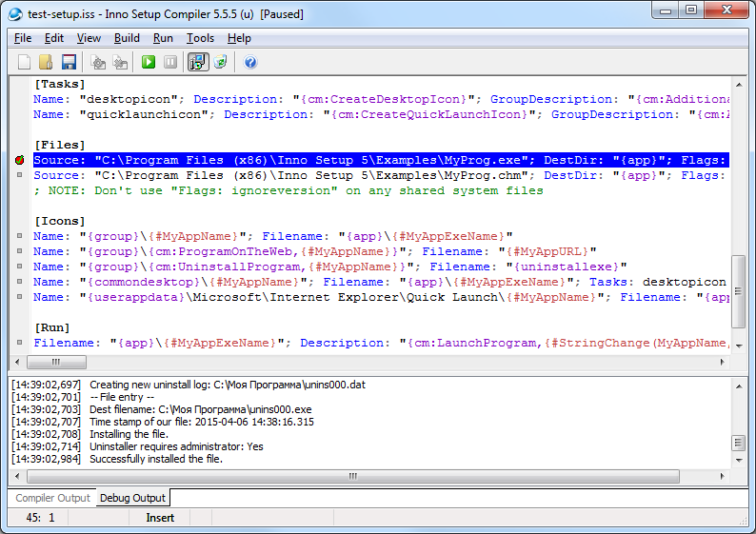Open the Tools menu
The width and height of the screenshot is (756, 534).
(200, 38)
